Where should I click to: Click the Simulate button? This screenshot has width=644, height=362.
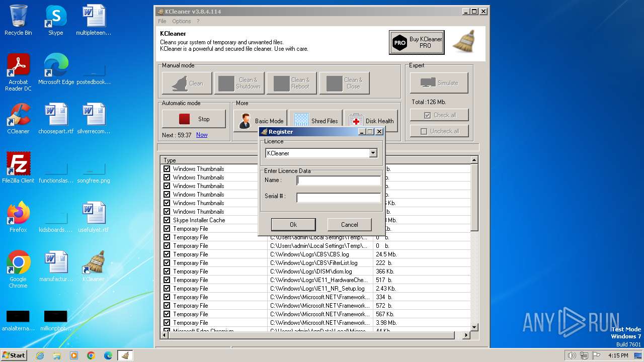click(439, 83)
